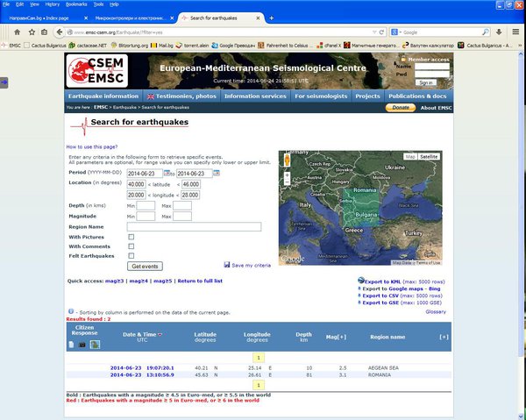526x420 pixels.
Task: Zoom in on the map with plus button
Action: point(288,175)
